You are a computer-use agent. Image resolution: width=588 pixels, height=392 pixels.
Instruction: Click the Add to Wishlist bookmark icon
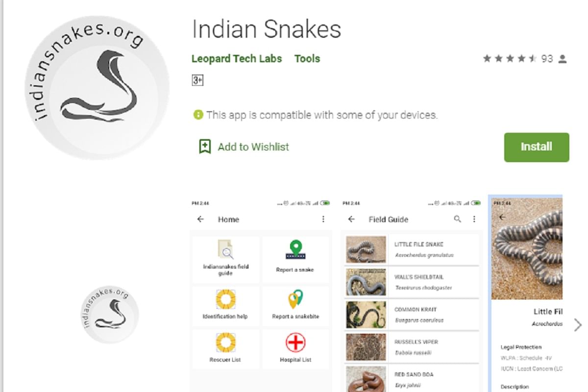pos(205,147)
